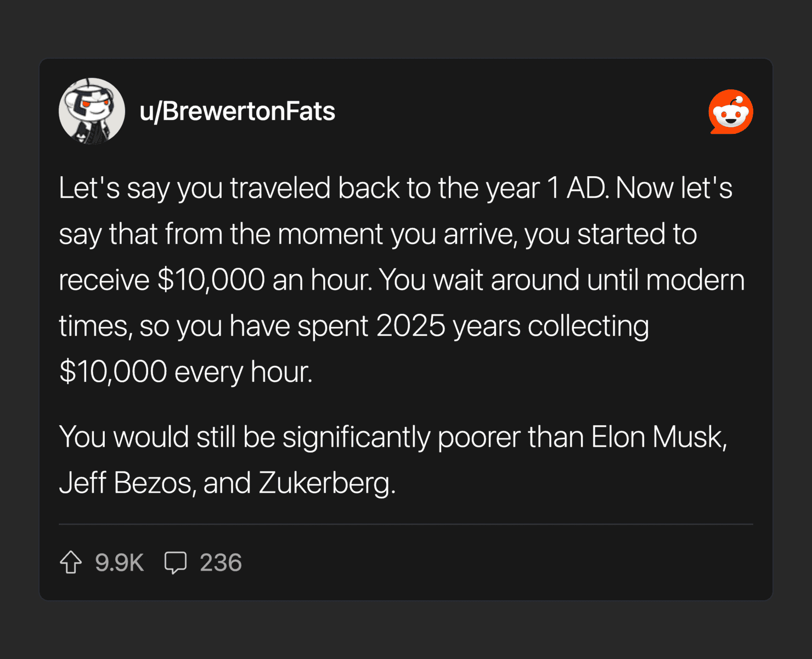Click 'say that from the moment' line
Viewport: 812px width, 659px height.
coord(219,234)
